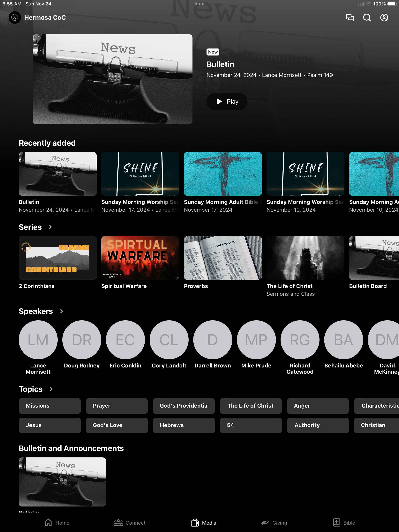
Task: Open the user profile icon
Action: click(384, 18)
